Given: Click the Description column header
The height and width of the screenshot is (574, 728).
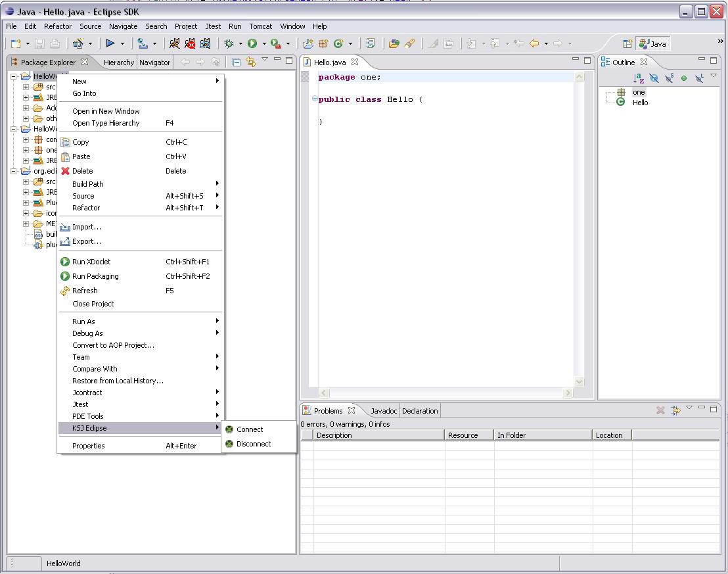Looking at the screenshot, I should (x=379, y=435).
